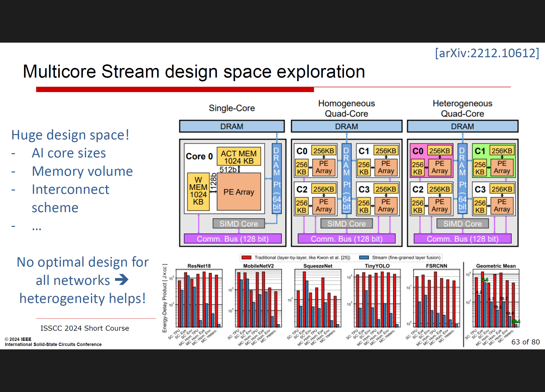The image size is (545, 392).
Task: Click the 'Huge design space!' heading
Action: click(x=70, y=135)
